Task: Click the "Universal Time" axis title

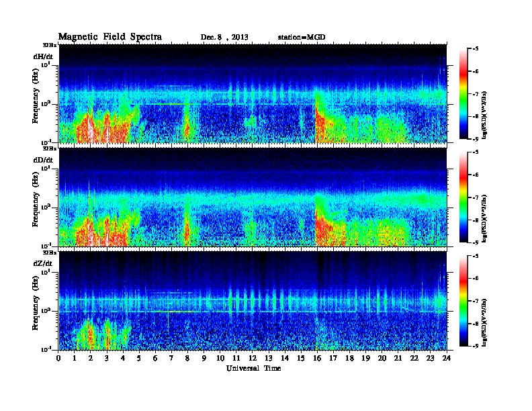Action: point(253,368)
